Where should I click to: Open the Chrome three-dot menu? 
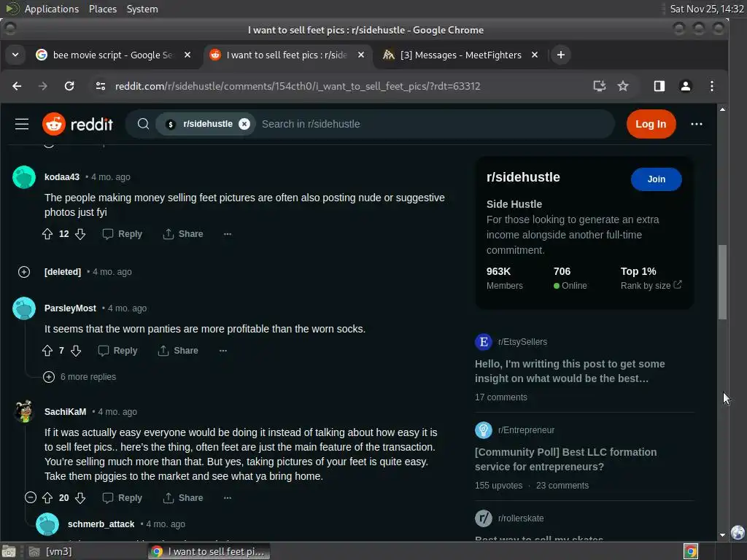click(x=712, y=86)
